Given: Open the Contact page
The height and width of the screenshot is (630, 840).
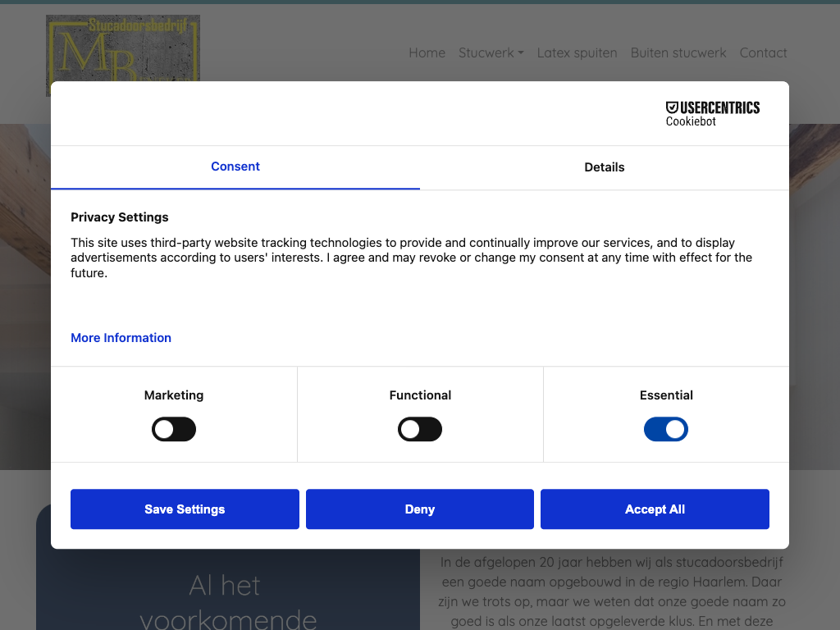Looking at the screenshot, I should tap(763, 52).
